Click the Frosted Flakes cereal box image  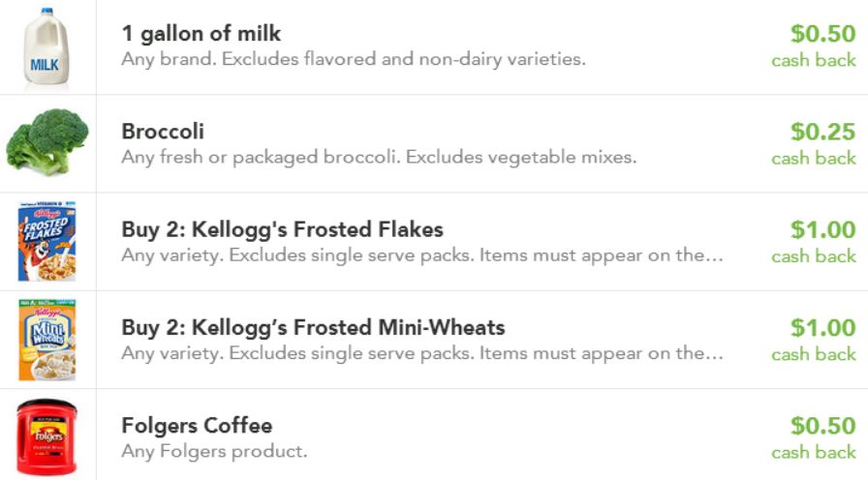[x=46, y=242]
